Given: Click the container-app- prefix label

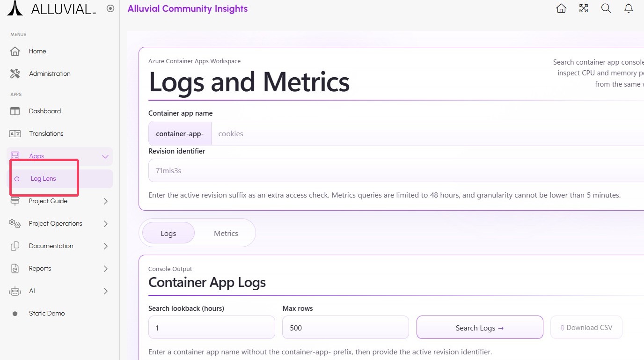Looking at the screenshot, I should [180, 133].
